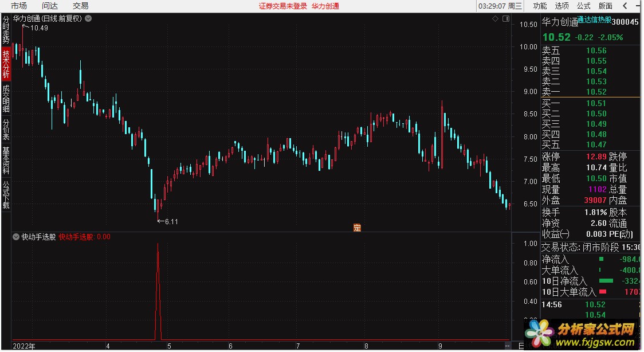Click the 大单流入 row label
644x352 pixels.
[560, 270]
